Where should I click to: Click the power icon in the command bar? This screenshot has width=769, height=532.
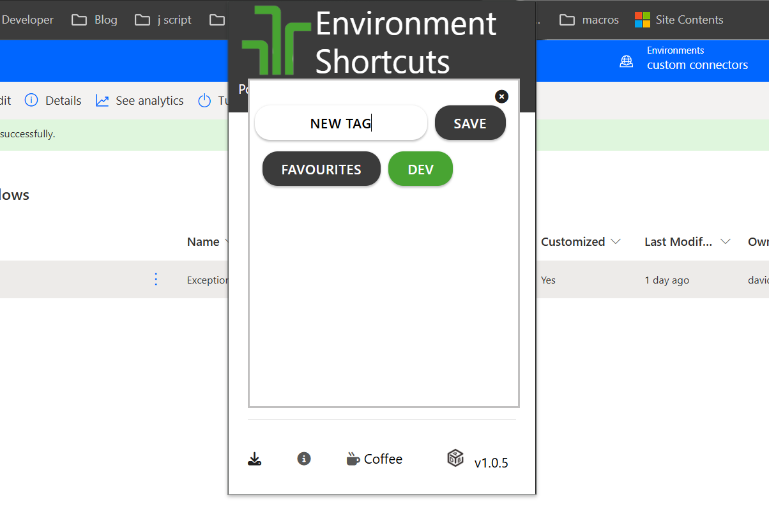tap(204, 100)
